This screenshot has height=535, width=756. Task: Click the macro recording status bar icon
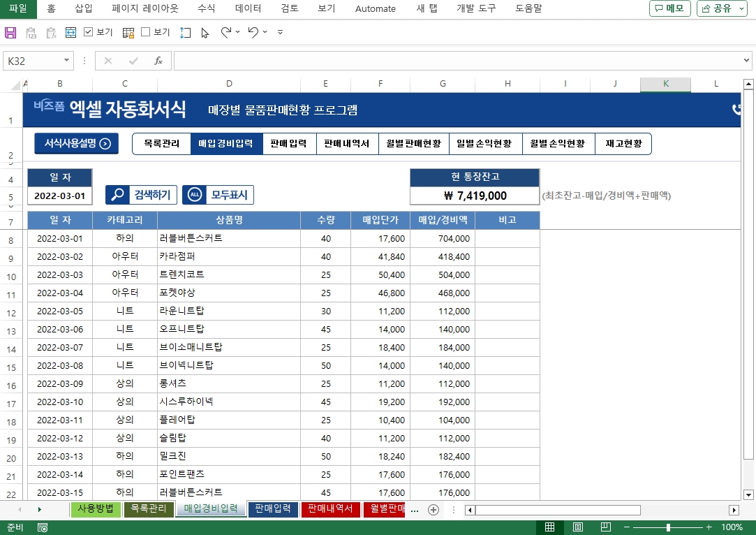click(43, 527)
